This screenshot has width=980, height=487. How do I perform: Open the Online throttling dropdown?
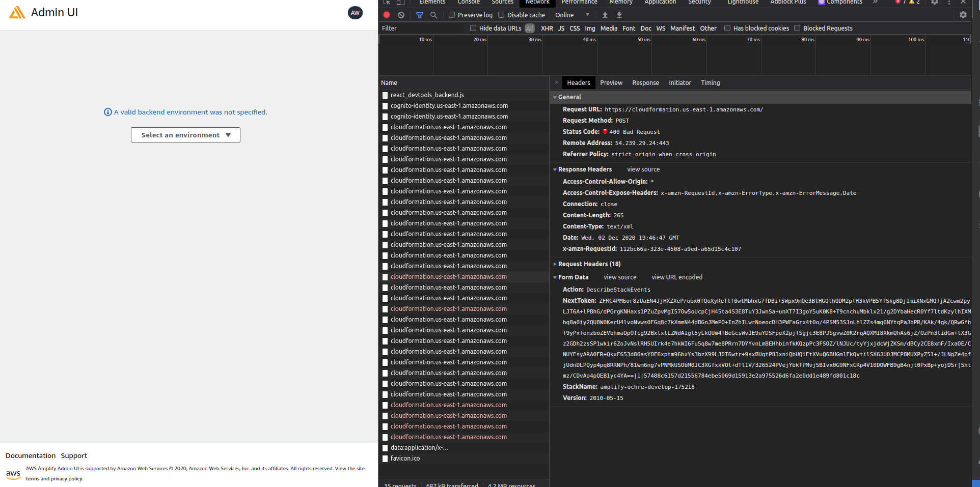[x=570, y=15]
